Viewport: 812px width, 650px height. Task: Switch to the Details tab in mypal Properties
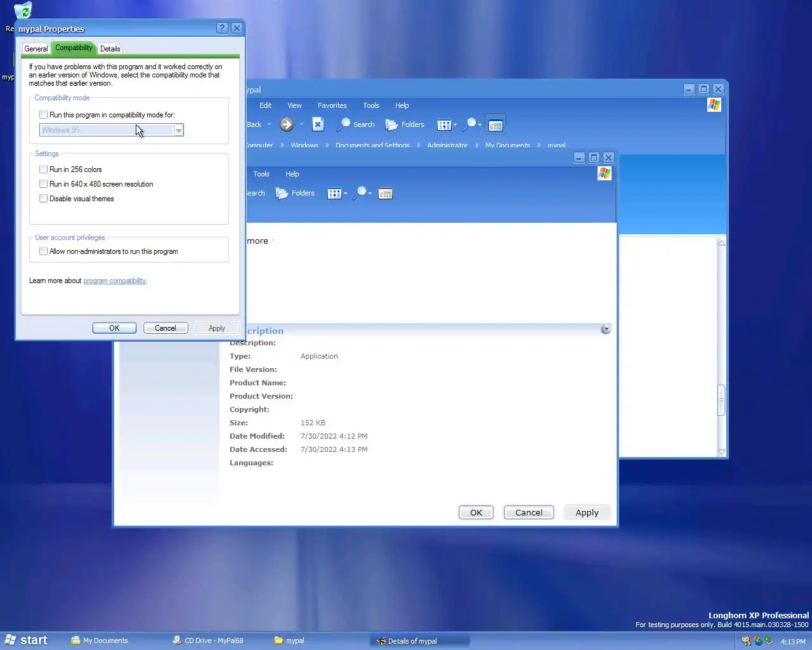point(110,49)
